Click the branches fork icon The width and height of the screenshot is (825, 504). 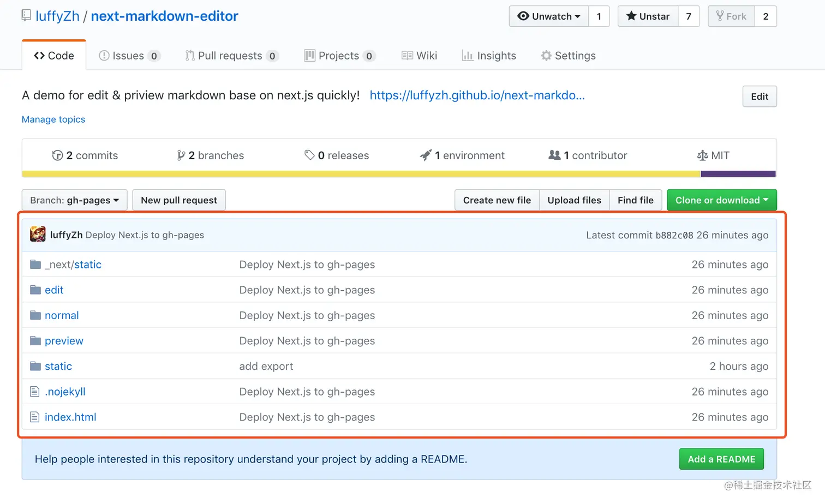pos(181,155)
